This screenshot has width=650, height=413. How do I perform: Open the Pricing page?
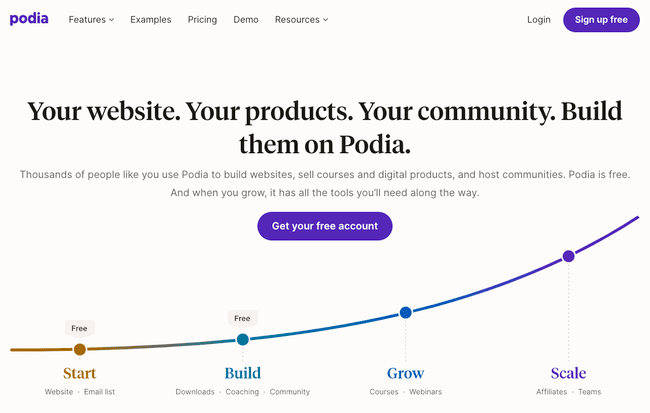(x=202, y=20)
